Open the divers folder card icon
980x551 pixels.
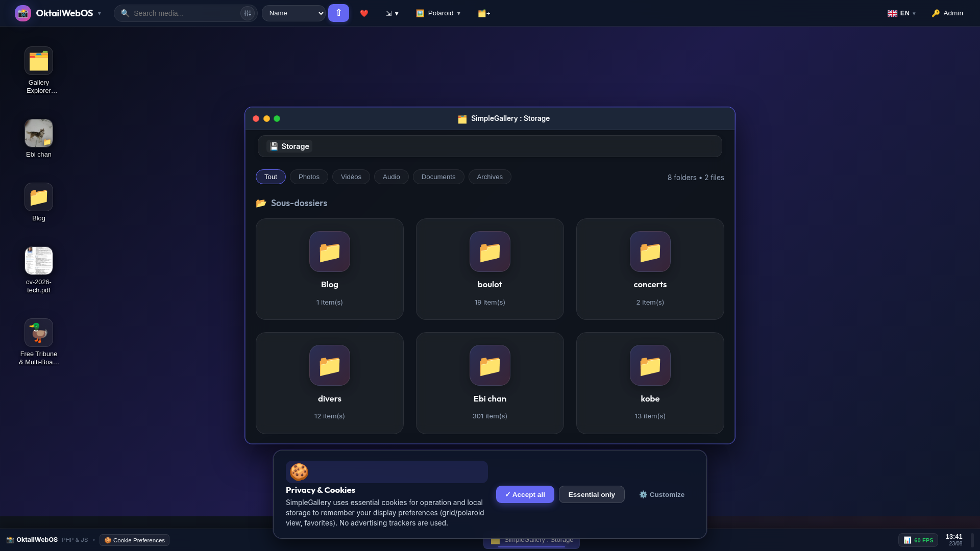[330, 365]
